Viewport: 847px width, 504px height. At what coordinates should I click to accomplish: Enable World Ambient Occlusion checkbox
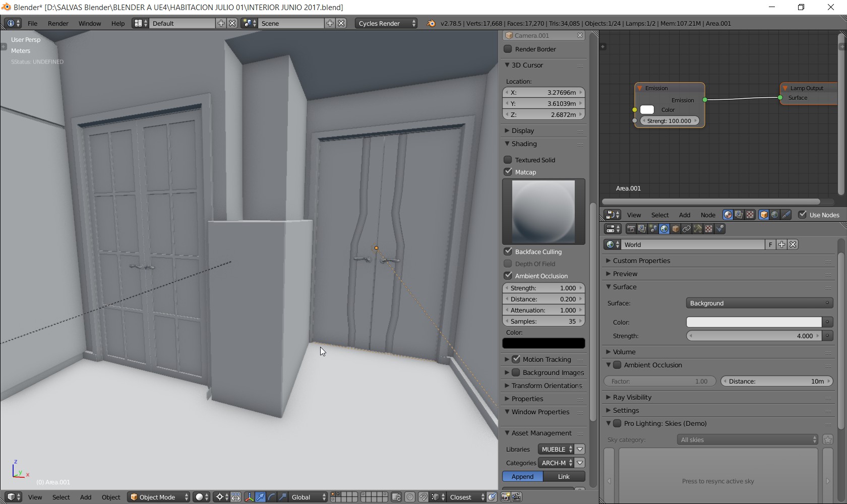tap(617, 365)
